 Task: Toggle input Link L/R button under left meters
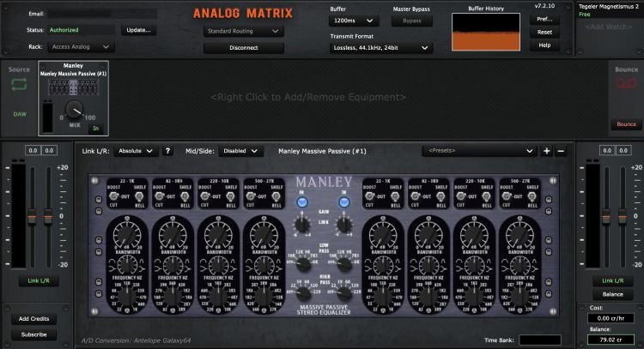(39, 281)
